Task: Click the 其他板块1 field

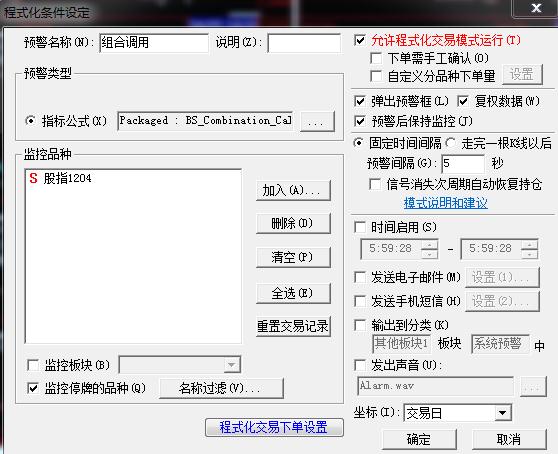Action: click(x=401, y=344)
